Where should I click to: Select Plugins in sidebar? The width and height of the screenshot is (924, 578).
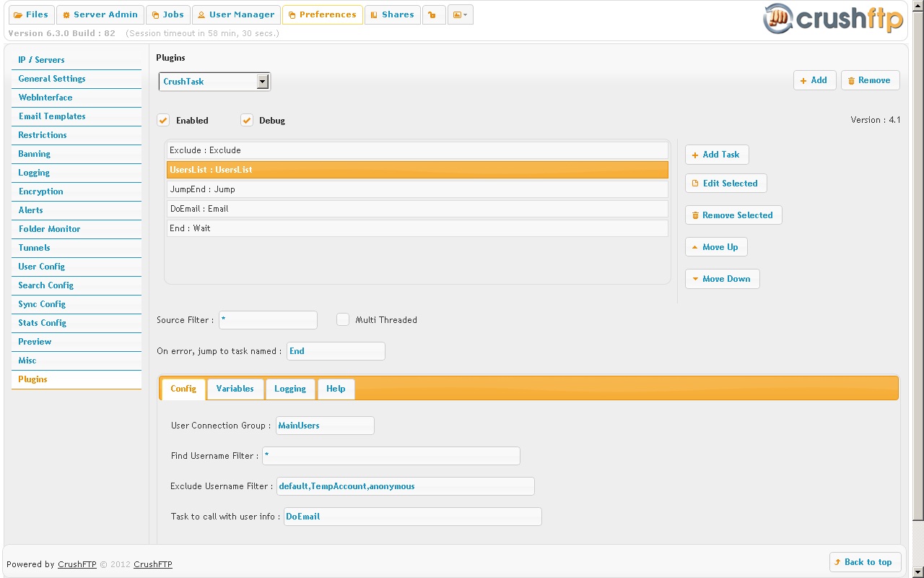point(77,379)
